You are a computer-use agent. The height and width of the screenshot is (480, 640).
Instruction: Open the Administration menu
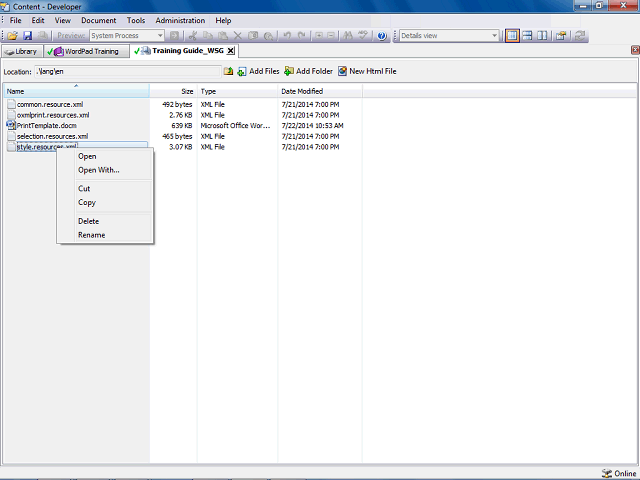tap(180, 20)
